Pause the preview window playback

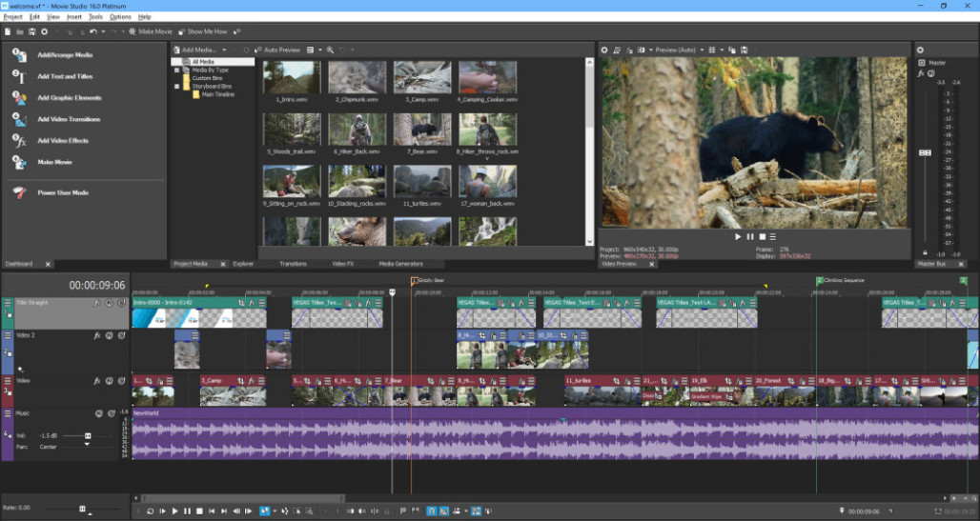tap(750, 237)
